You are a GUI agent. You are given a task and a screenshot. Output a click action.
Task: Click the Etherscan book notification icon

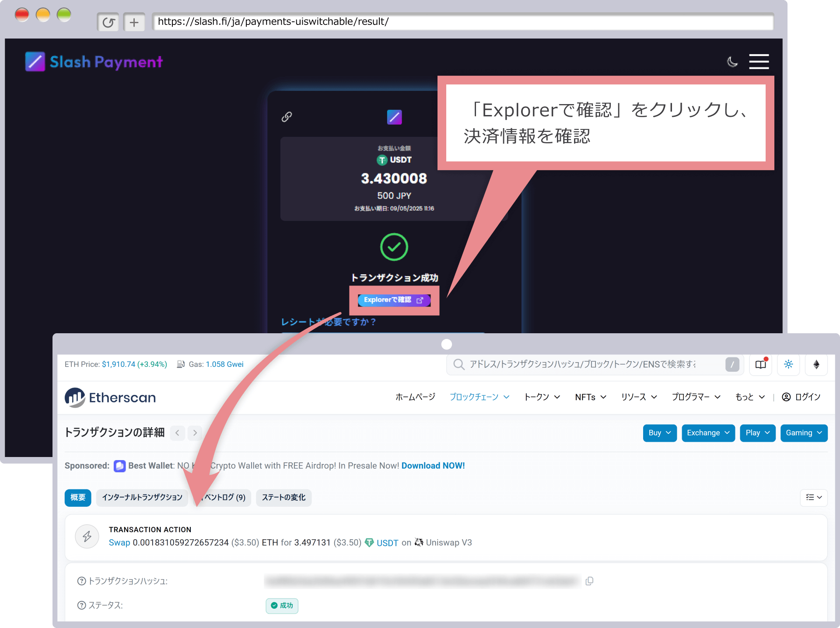tap(761, 364)
